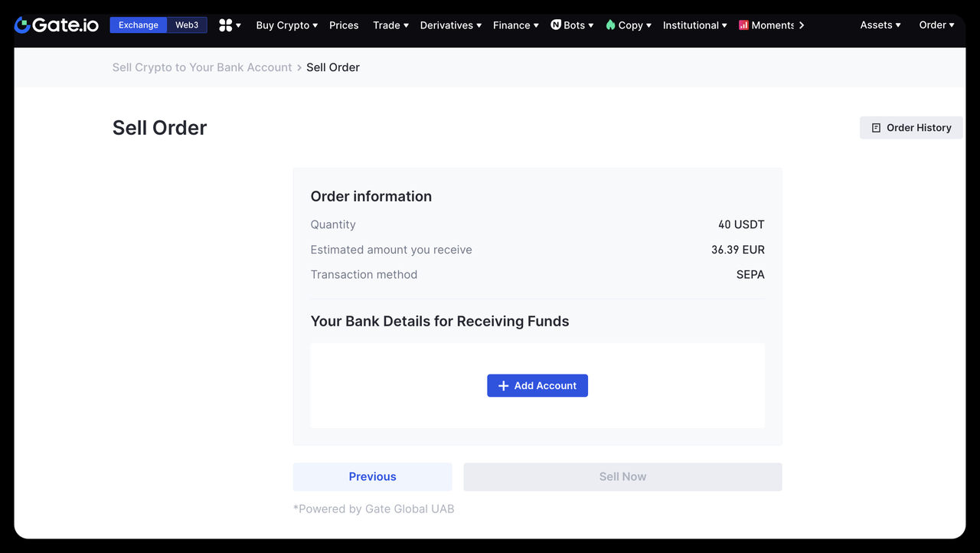Switch to Web3 mode

[x=187, y=25]
